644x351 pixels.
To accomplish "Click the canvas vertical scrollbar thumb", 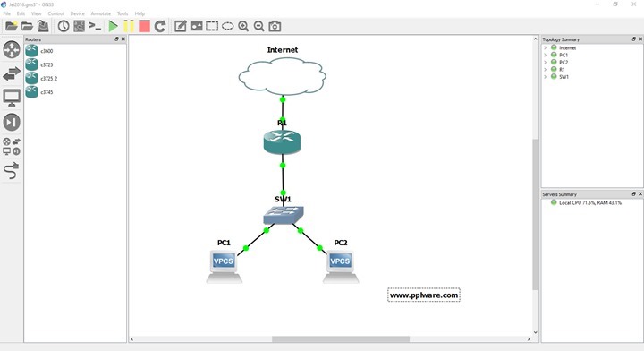I will tap(535, 214).
